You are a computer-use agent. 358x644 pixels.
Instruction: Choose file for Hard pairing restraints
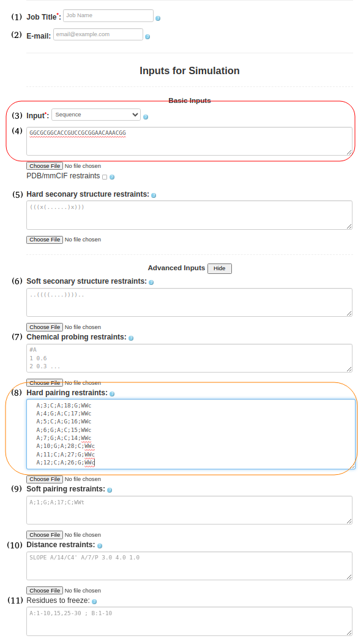tap(45, 479)
